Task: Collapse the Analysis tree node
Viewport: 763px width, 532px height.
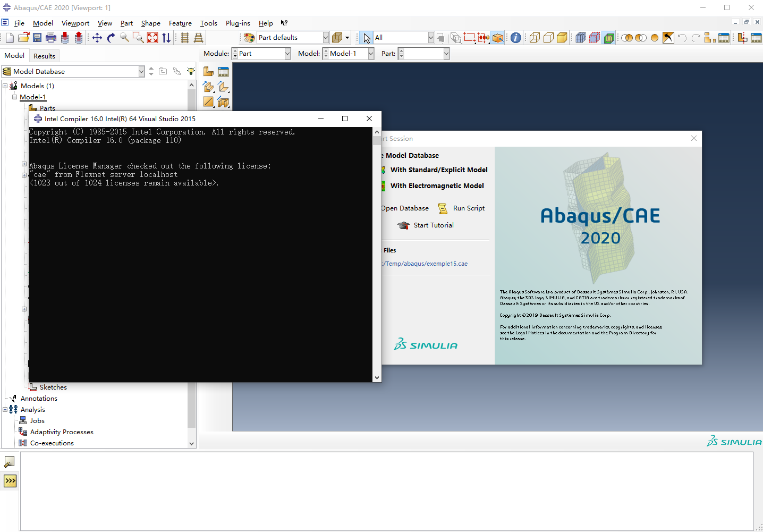Action: click(5, 409)
